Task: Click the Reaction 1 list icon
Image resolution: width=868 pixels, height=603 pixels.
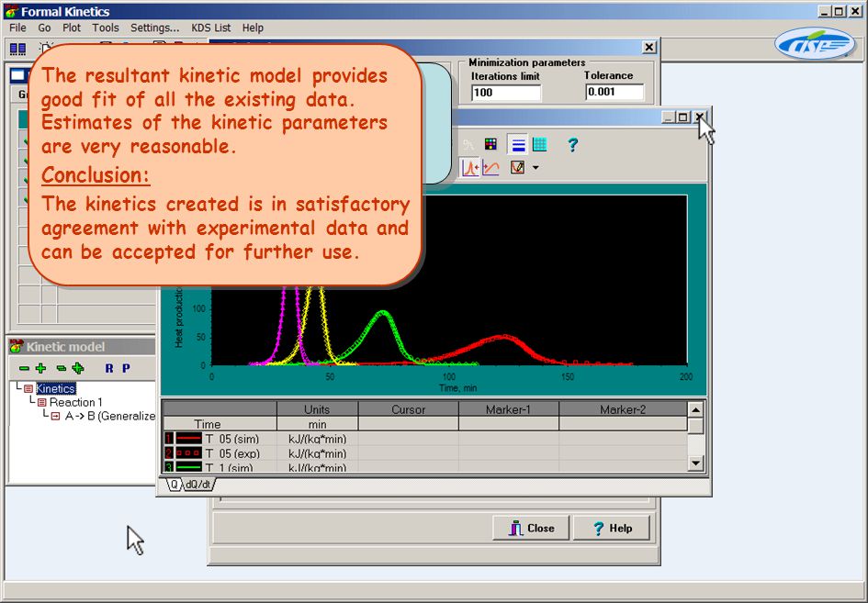Action: [41, 403]
